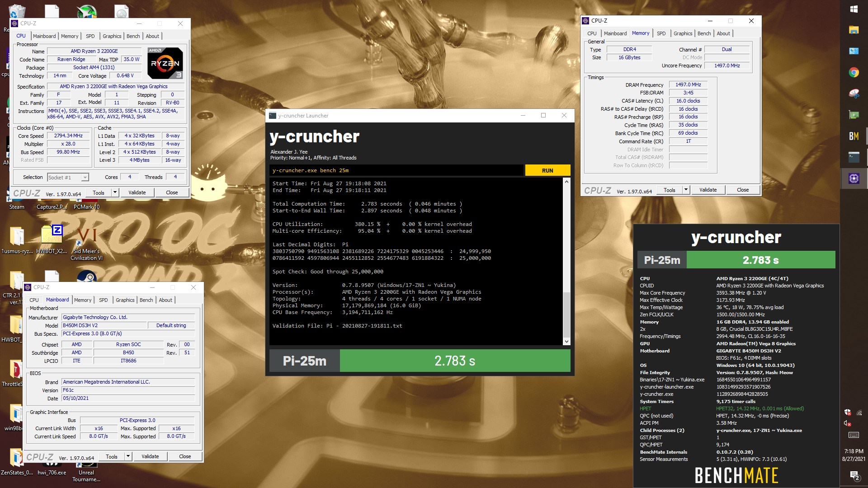Viewport: 868px width, 488px height.
Task: Select the green winged globe desktop icon
Action: point(86,11)
